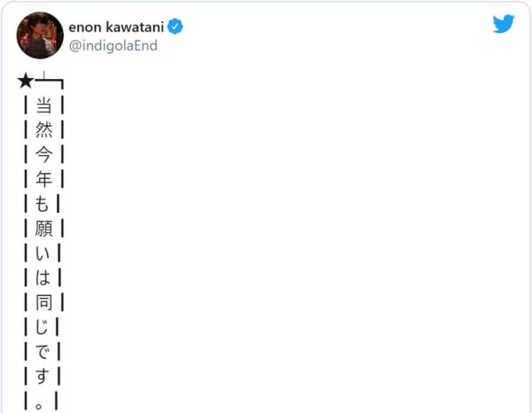Select the hiragana す in tweet text
This screenshot has height=413, width=532.
coord(43,377)
